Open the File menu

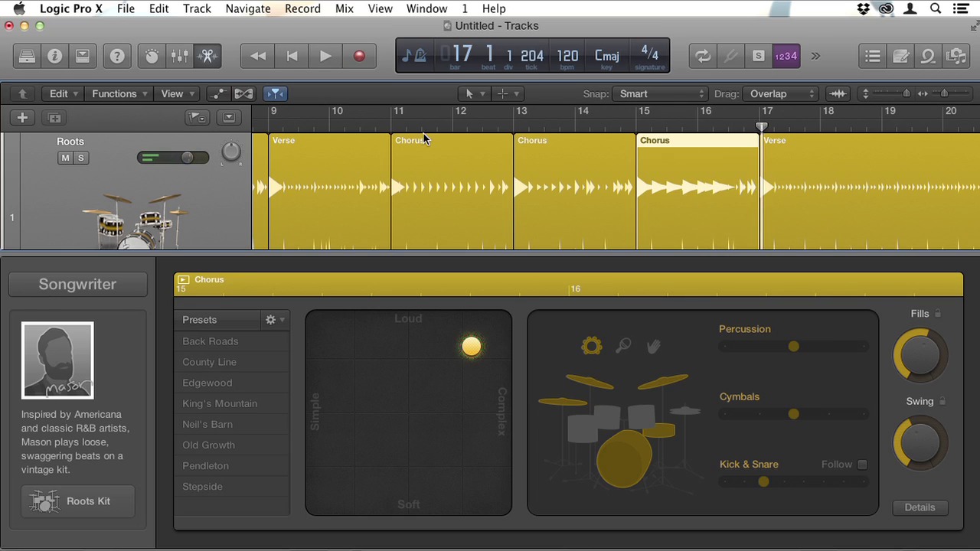[126, 8]
